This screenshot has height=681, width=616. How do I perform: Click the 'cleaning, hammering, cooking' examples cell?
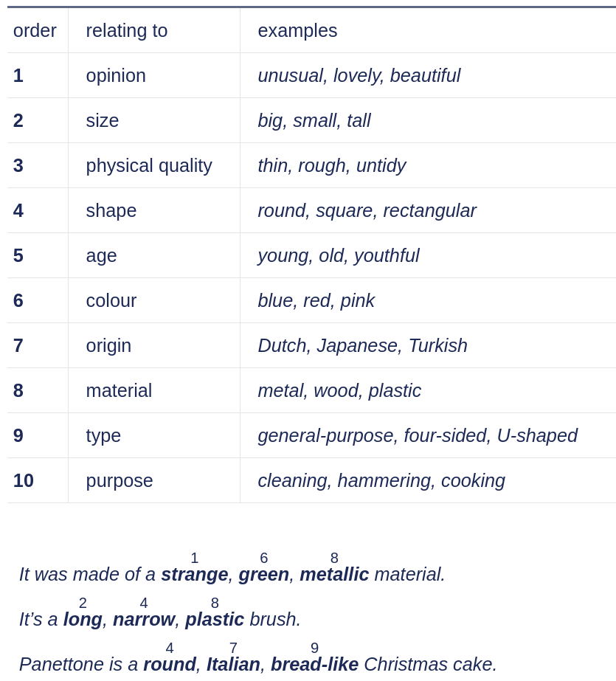coord(381,480)
